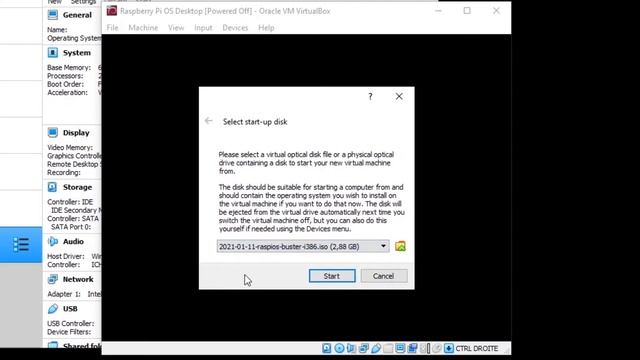Image resolution: width=640 pixels, height=360 pixels.
Task: Click the Controller: SATA entry
Action: [x=73, y=218]
